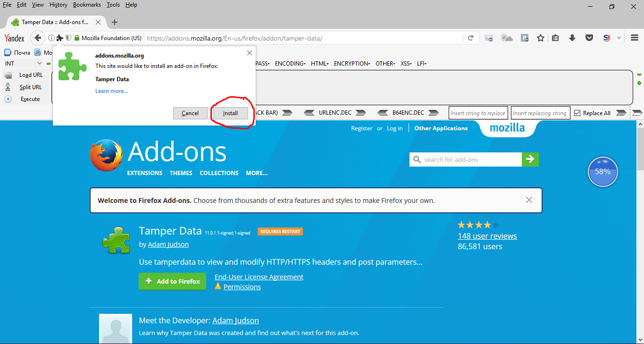Switch to the THEMES section of Add-ons

[181, 173]
